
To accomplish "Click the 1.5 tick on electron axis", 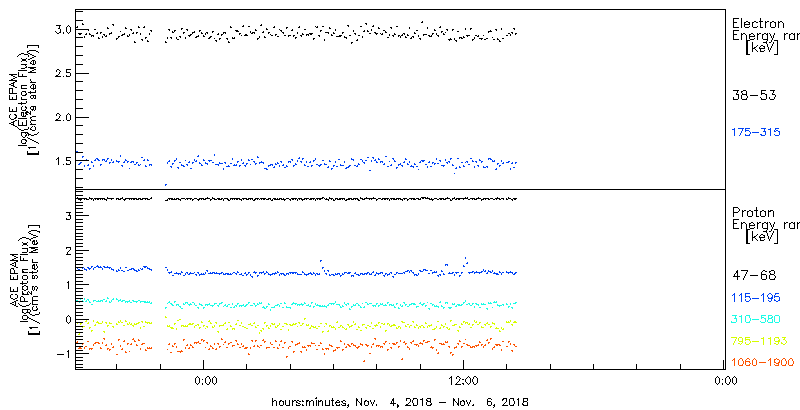I will [x=61, y=161].
